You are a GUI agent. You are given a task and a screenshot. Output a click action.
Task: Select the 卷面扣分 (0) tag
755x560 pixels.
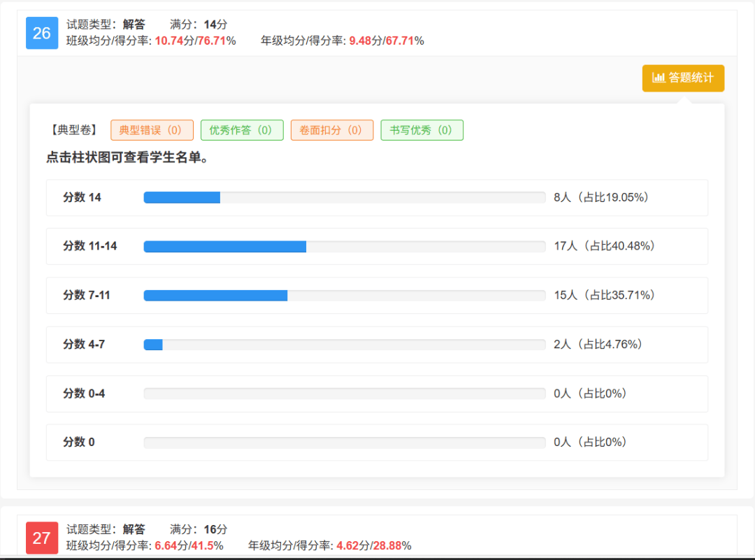coord(332,130)
